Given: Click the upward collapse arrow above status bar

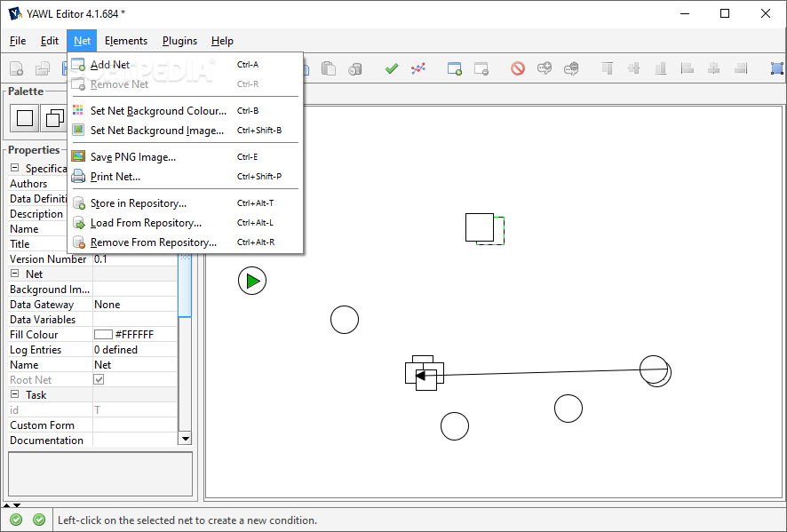Looking at the screenshot, I should click(x=7, y=504).
